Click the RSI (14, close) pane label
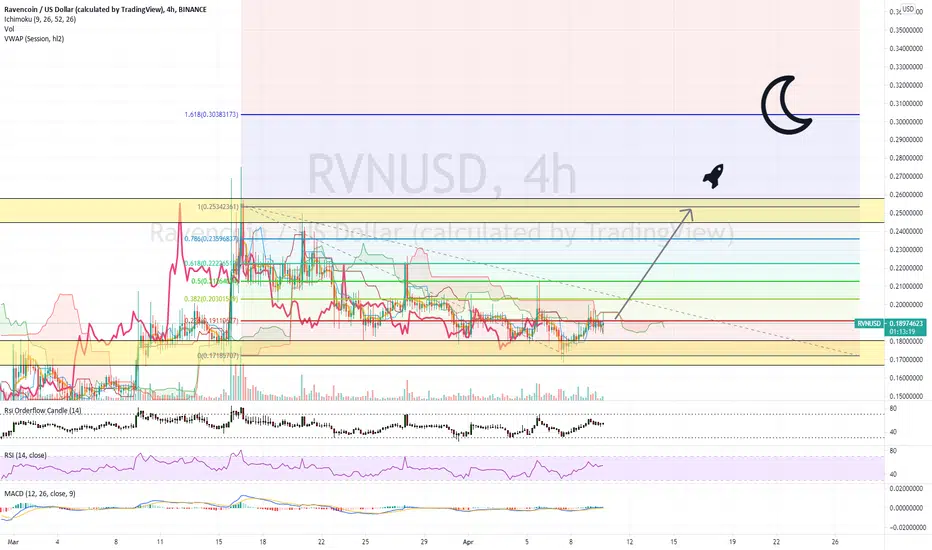The height and width of the screenshot is (550, 932). click(x=25, y=455)
